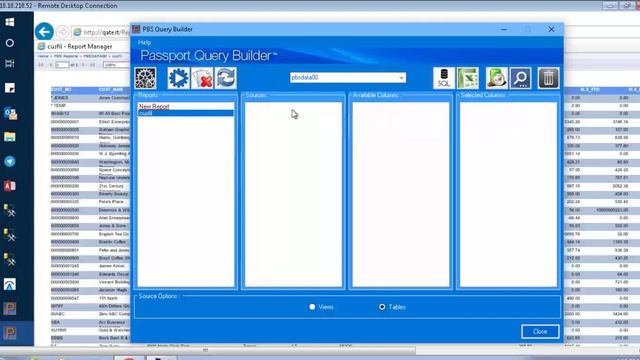
Task: Click the page number field in report toolbar
Action: pos(62,65)
